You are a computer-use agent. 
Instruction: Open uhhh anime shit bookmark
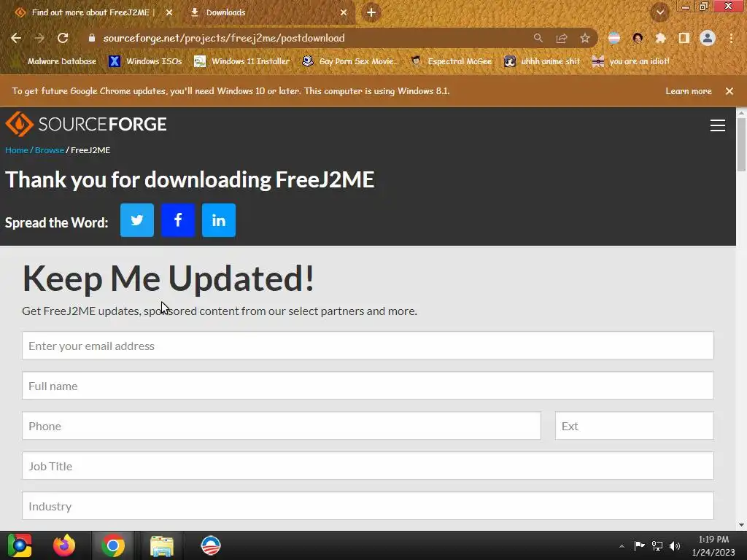[x=542, y=61]
